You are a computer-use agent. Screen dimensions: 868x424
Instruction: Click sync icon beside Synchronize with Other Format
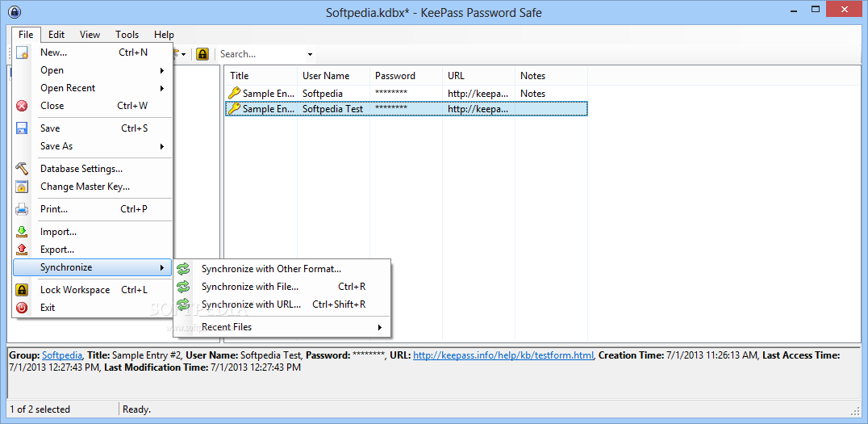[x=182, y=269]
